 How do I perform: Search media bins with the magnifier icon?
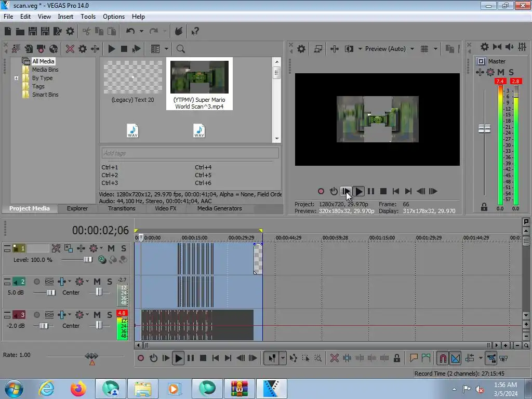(180, 49)
